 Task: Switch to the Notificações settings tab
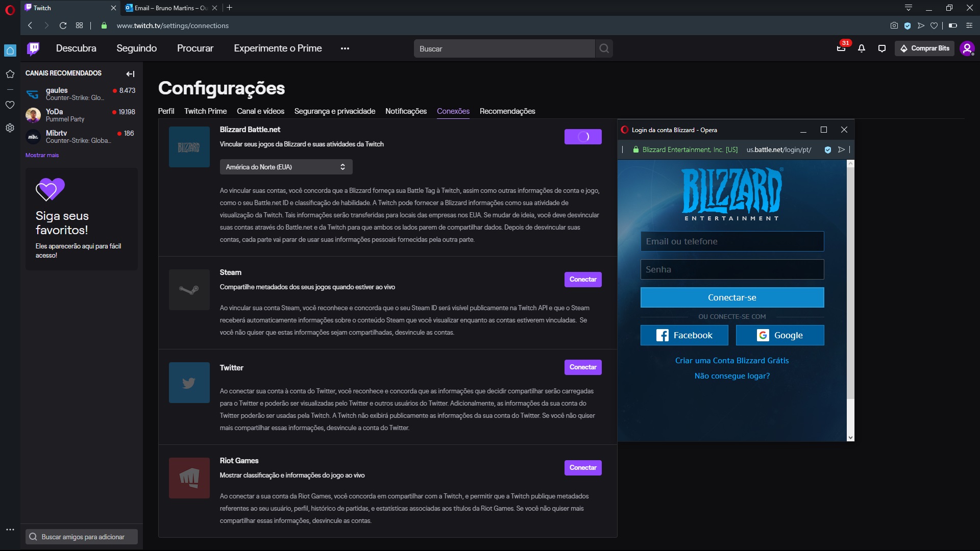406,111
